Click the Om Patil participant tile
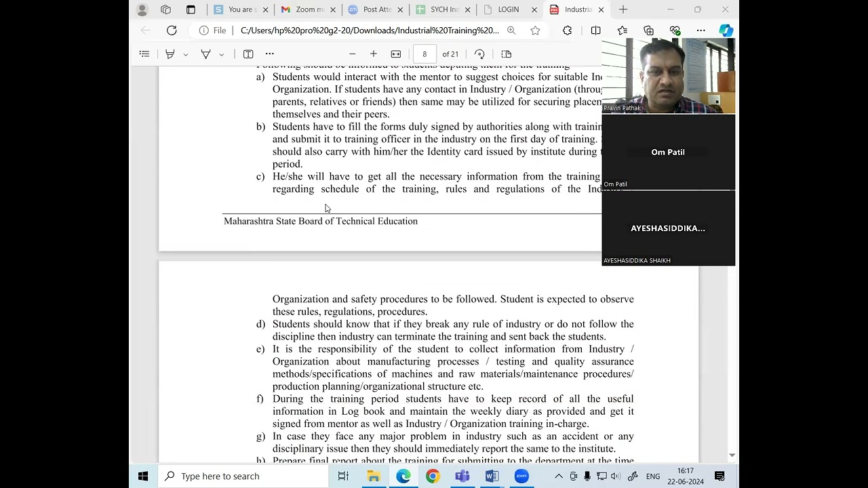This screenshot has width=868, height=488. tap(669, 152)
